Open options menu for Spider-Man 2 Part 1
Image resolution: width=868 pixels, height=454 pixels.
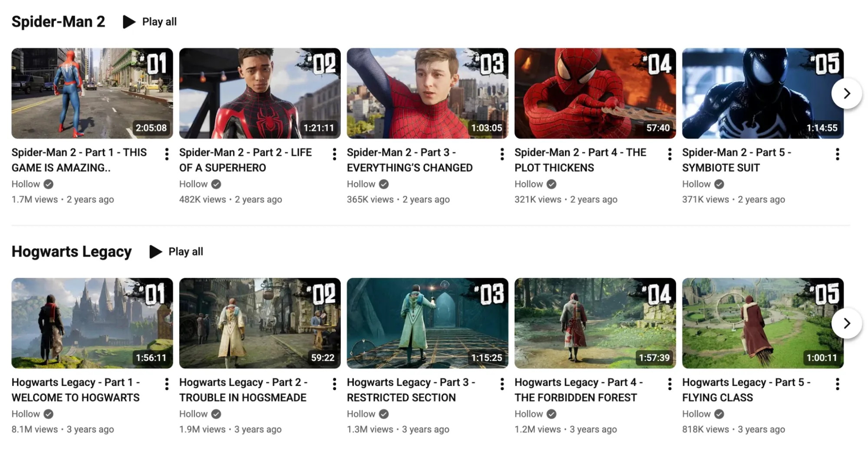[167, 154]
